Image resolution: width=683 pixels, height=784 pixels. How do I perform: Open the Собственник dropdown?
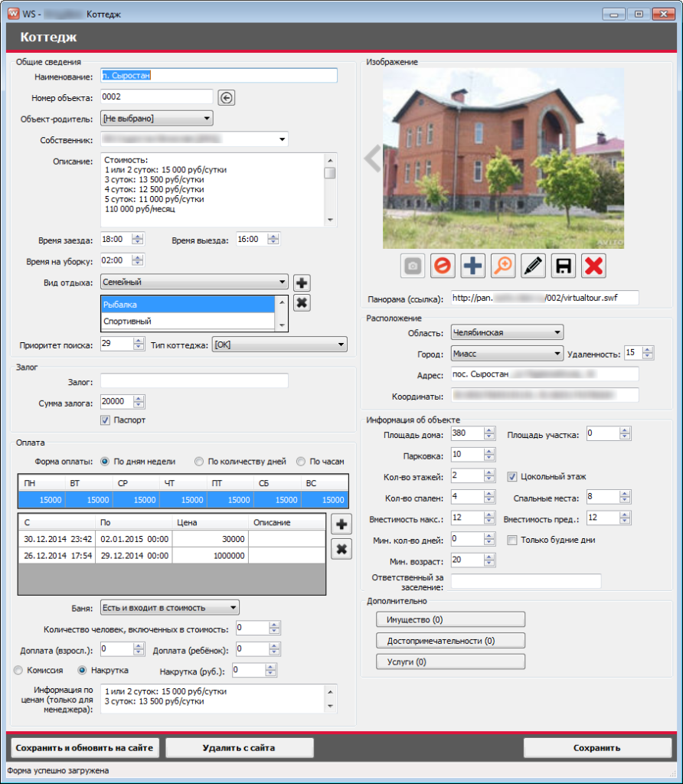(x=194, y=139)
